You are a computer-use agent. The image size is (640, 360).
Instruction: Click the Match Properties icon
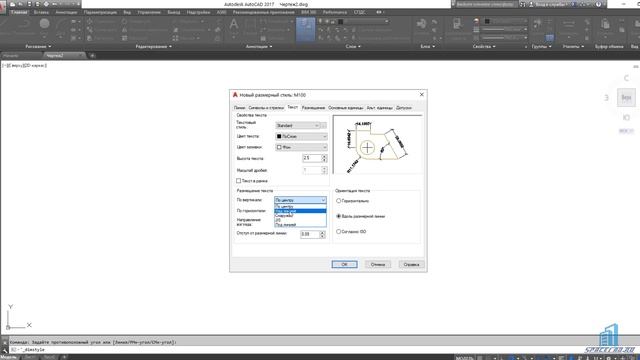(x=457, y=24)
